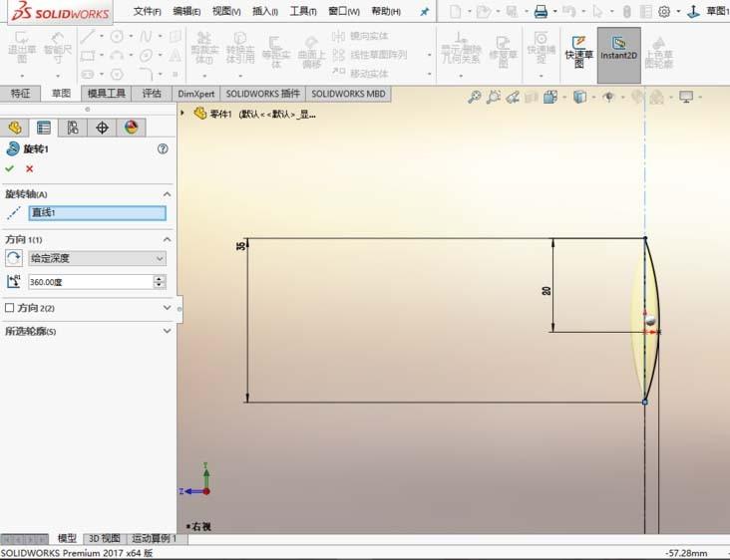Toggle Hide/Show Items eye icon

click(608, 97)
